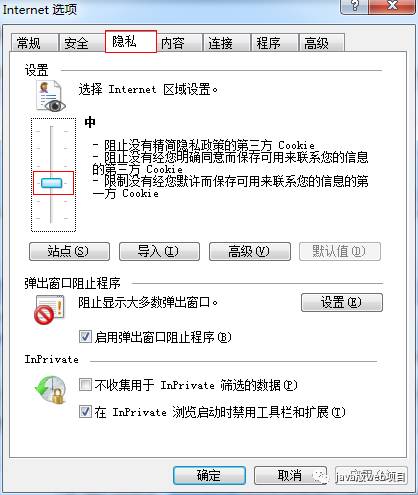Click the help question mark button
418x495 pixels.
click(355, 6)
